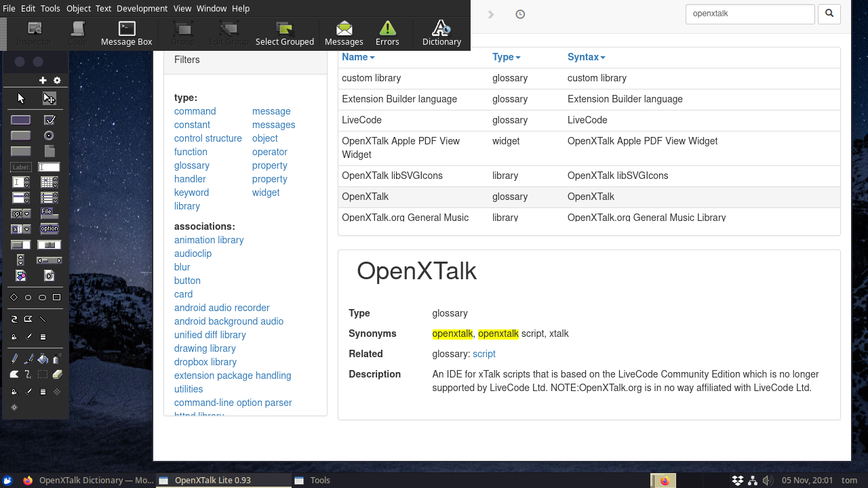Pick the image object control in Tools palette
Viewport: 868px width, 488px height.
point(21,276)
